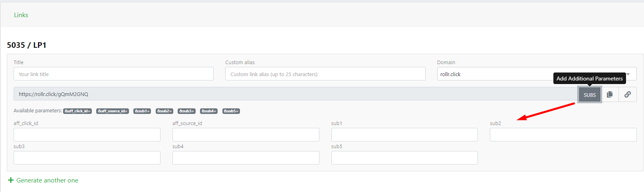Click the &sub3= parameter badge

tap(186, 111)
